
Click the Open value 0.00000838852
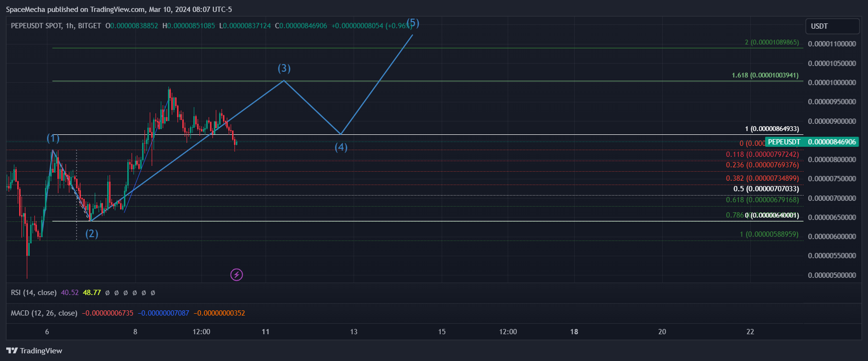point(134,26)
